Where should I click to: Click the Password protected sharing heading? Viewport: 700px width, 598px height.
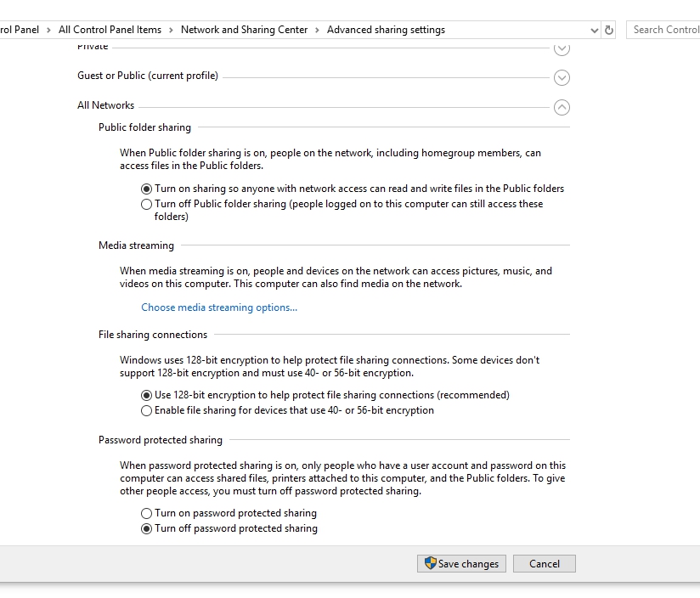point(161,440)
